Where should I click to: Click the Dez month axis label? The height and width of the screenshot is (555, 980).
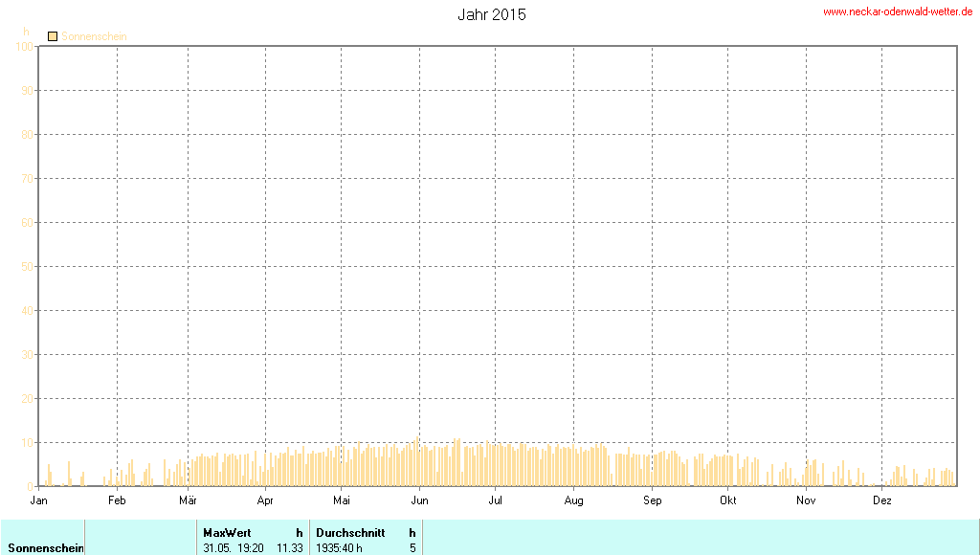882,499
